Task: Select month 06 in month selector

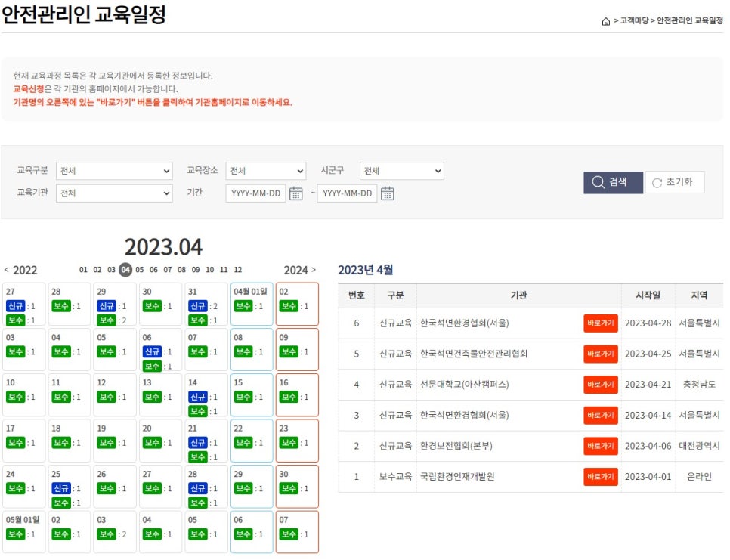Action: pos(153,270)
